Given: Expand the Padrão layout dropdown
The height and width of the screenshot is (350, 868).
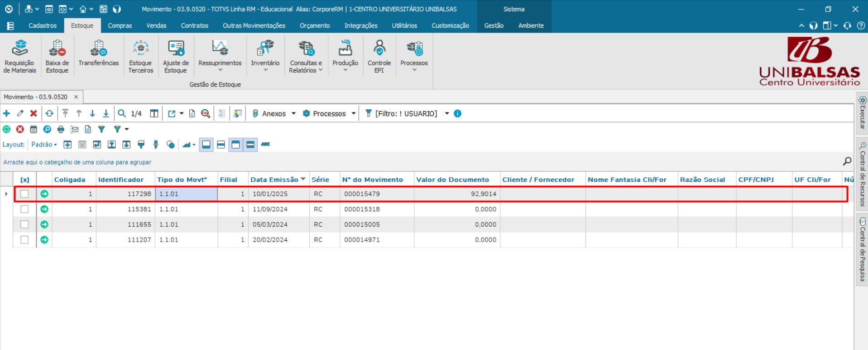Looking at the screenshot, I should click(x=44, y=145).
